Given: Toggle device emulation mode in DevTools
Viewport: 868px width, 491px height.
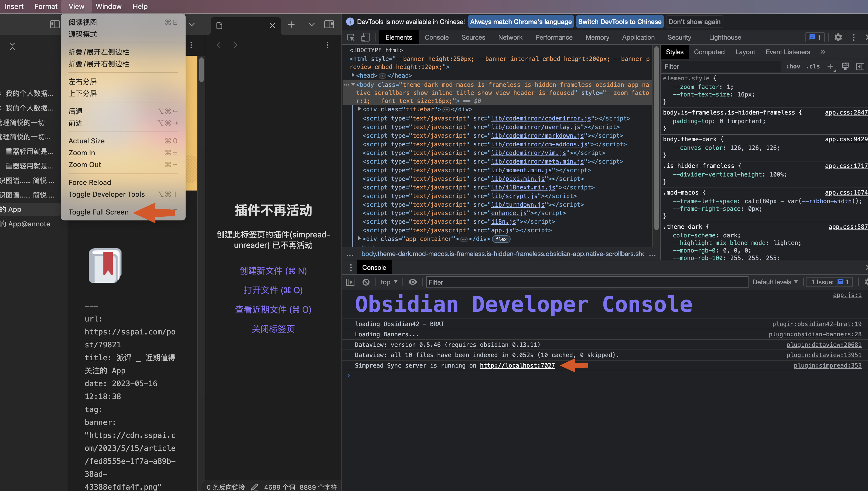Looking at the screenshot, I should tap(365, 37).
